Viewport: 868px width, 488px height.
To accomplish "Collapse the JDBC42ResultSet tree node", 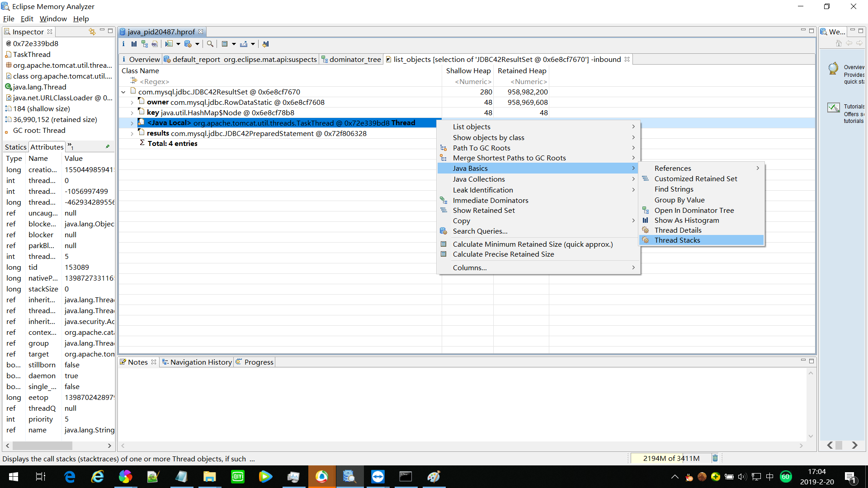I will click(x=123, y=92).
